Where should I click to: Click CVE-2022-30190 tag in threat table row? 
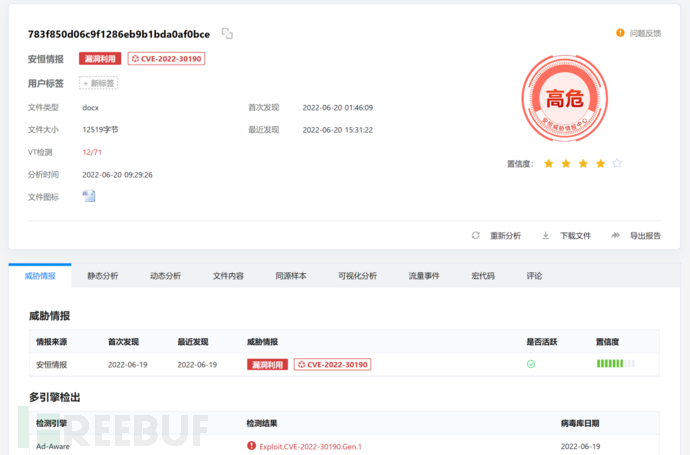(x=333, y=364)
